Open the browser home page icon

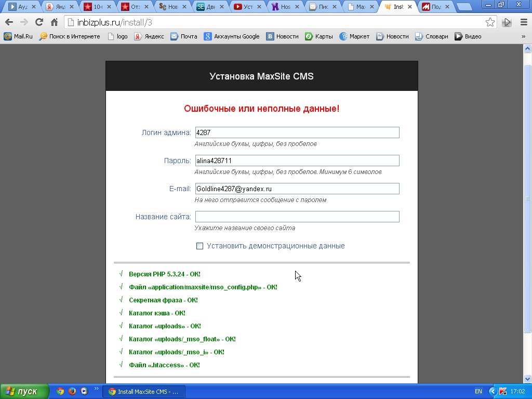tap(54, 22)
